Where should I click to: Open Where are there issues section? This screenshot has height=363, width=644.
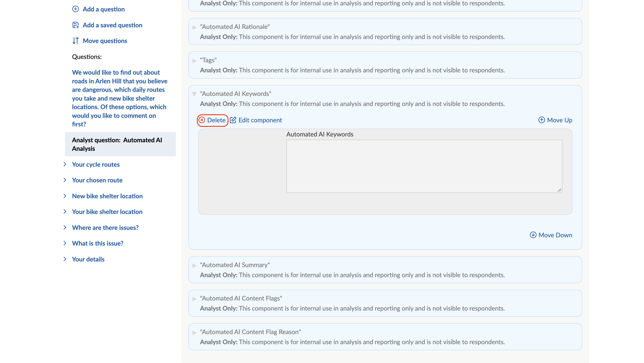pos(105,227)
